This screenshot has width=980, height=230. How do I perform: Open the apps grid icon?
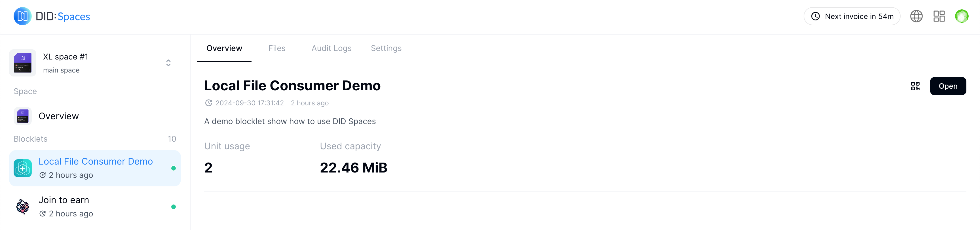939,16
